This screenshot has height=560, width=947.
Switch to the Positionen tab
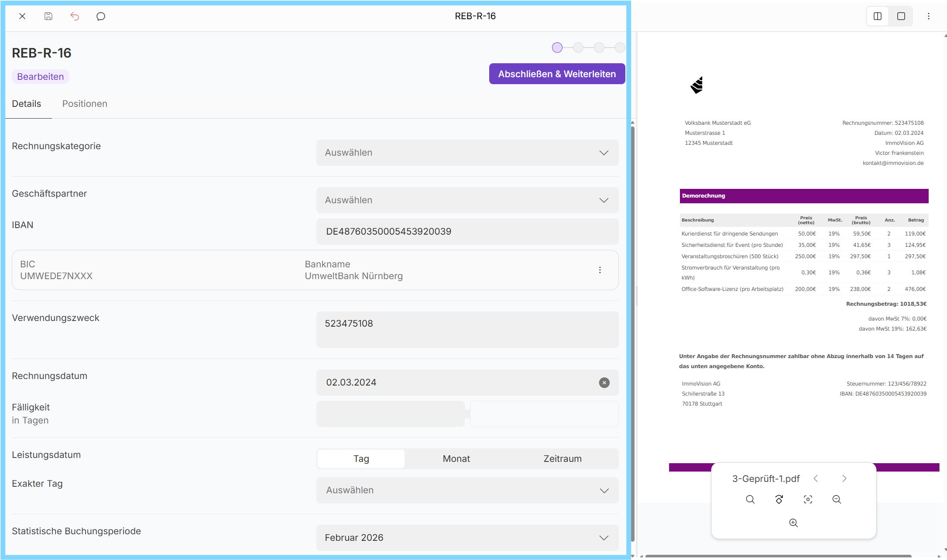pyautogui.click(x=85, y=104)
